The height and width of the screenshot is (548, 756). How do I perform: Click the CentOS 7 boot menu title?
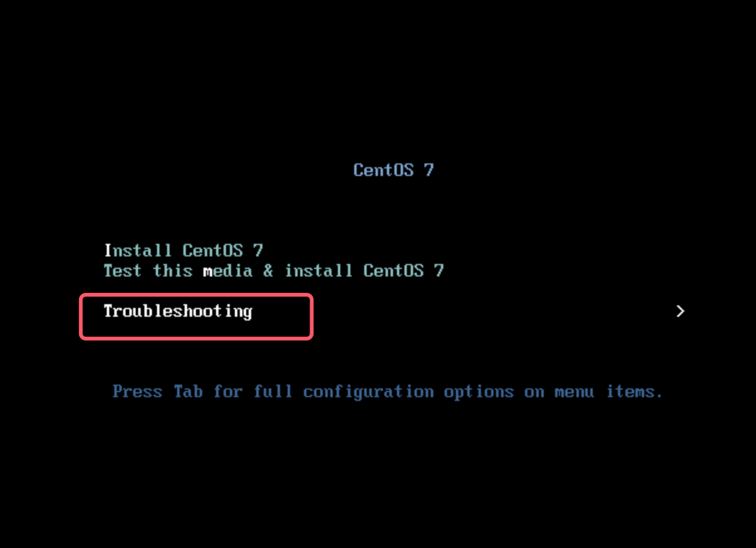pos(394,170)
